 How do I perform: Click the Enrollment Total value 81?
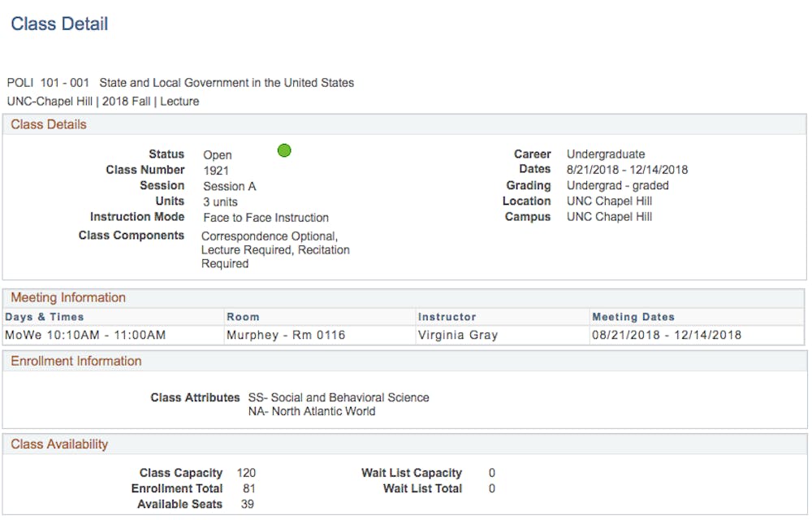249,488
